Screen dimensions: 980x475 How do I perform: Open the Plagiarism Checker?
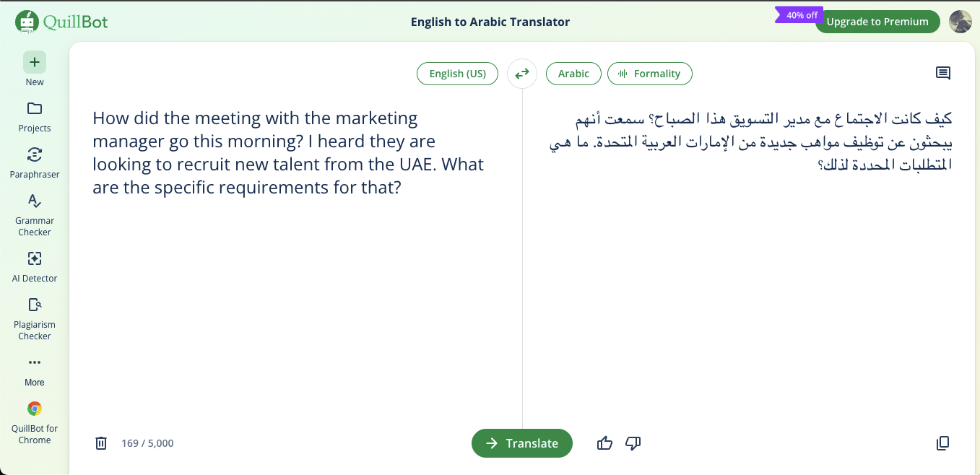point(34,314)
